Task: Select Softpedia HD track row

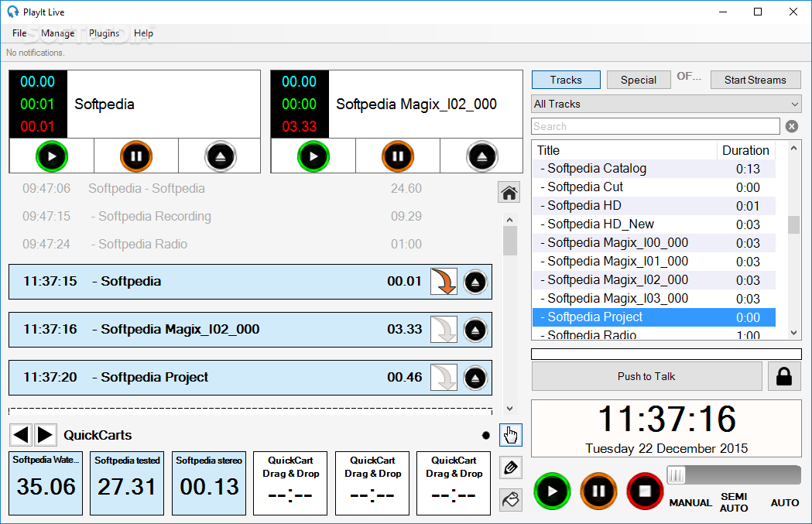Action: pos(654,206)
